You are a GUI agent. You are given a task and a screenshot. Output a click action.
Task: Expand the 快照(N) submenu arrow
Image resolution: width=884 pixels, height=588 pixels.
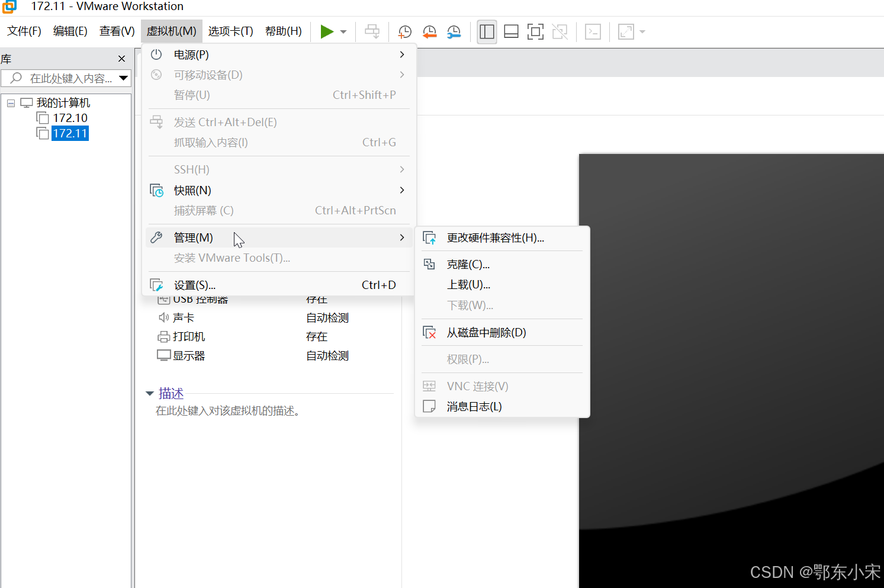402,190
